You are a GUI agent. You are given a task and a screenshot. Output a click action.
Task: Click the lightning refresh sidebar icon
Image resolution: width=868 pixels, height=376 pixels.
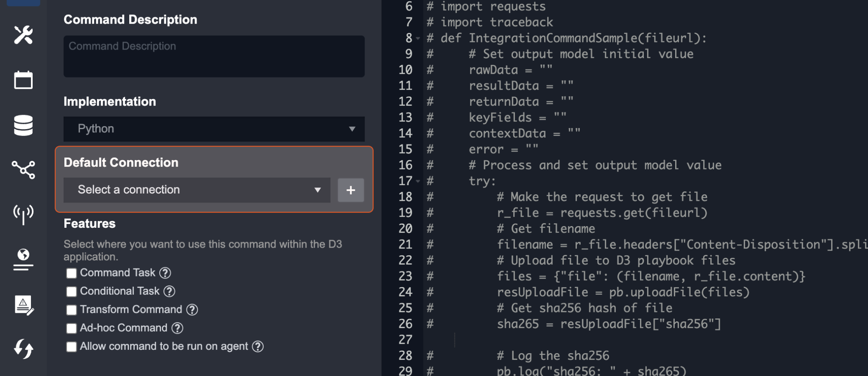click(23, 349)
